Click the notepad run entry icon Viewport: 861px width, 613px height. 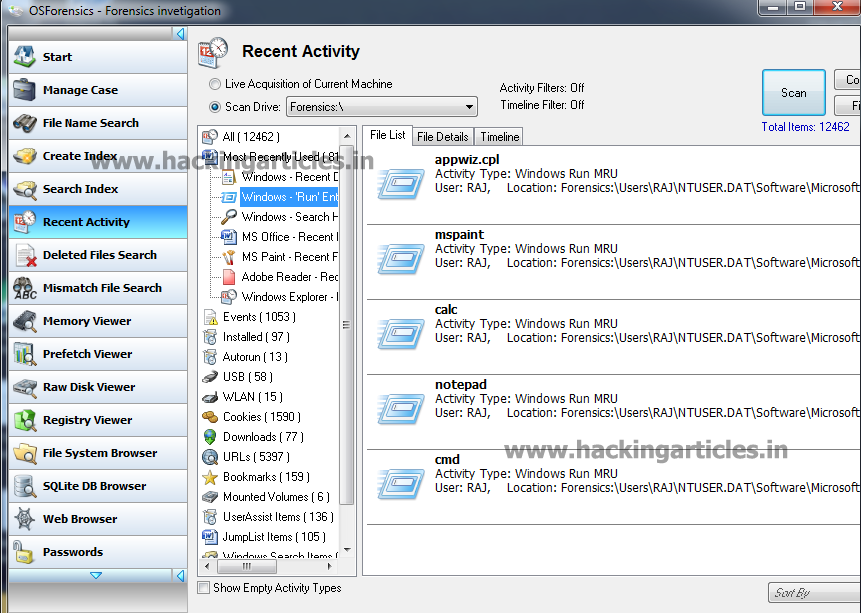click(401, 409)
